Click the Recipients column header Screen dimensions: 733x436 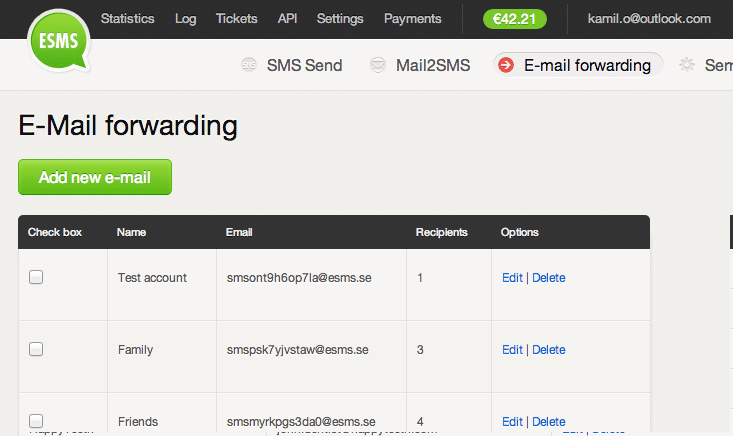point(442,232)
